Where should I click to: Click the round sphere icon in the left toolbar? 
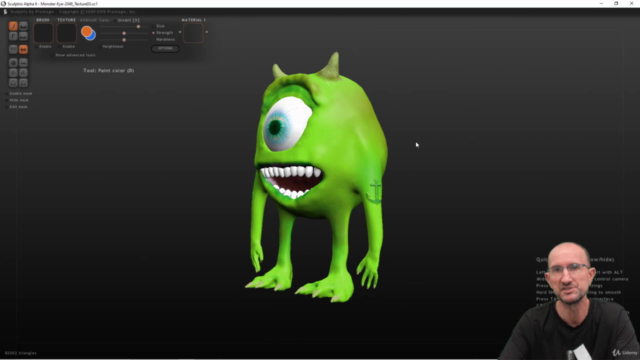[x=13, y=63]
